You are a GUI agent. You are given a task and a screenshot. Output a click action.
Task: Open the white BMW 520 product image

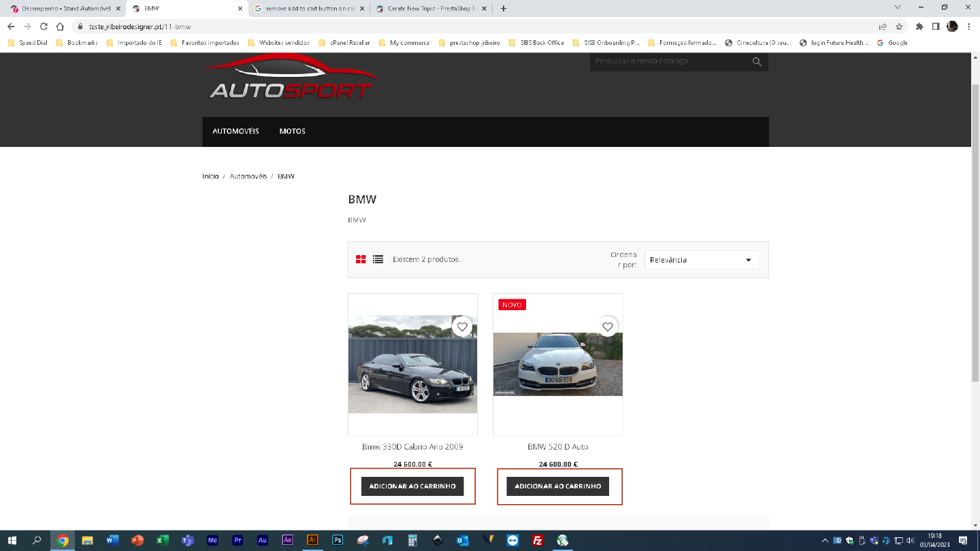coord(558,364)
